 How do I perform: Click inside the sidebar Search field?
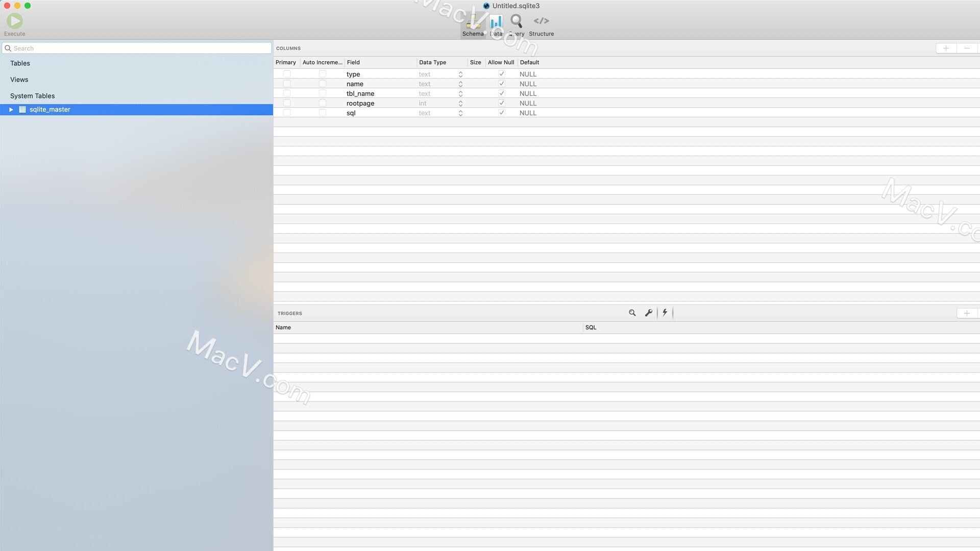click(136, 47)
